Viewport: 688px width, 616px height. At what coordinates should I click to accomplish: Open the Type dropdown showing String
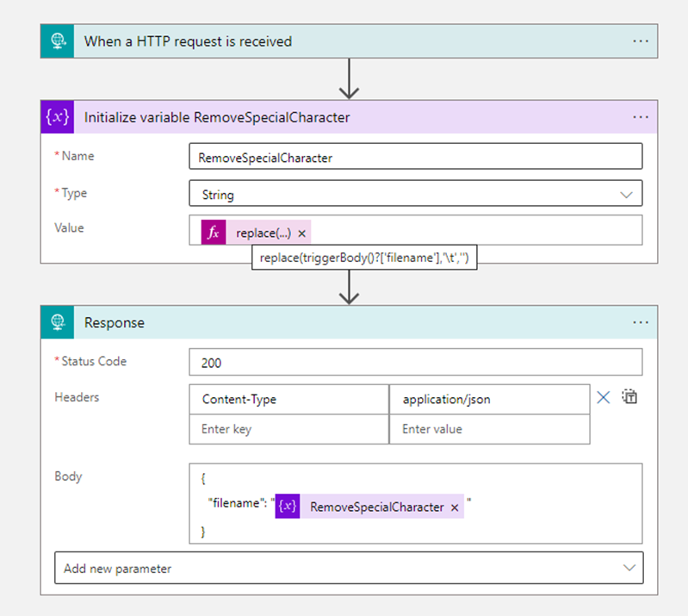click(x=415, y=194)
